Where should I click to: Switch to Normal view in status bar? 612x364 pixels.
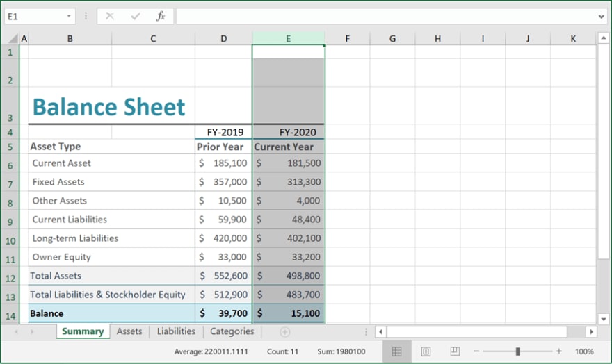tap(396, 351)
